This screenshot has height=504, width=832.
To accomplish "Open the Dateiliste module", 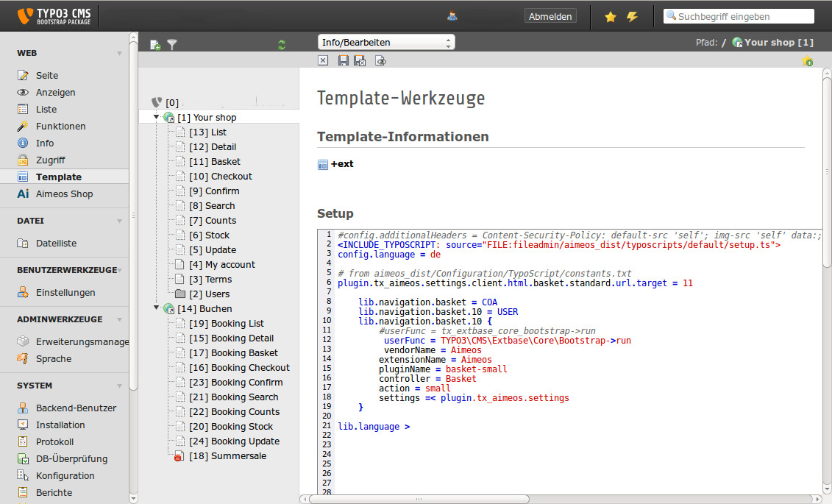I will 56,243.
